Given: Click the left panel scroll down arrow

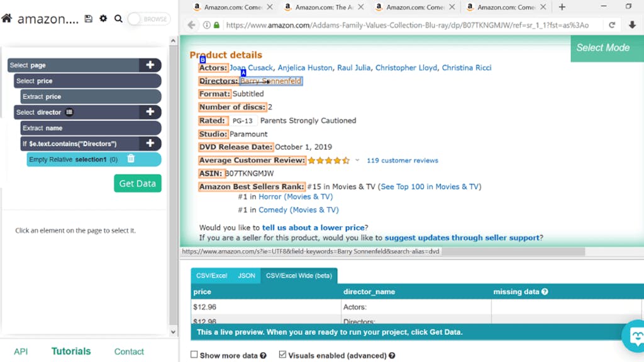Looking at the screenshot, I should pos(173,332).
